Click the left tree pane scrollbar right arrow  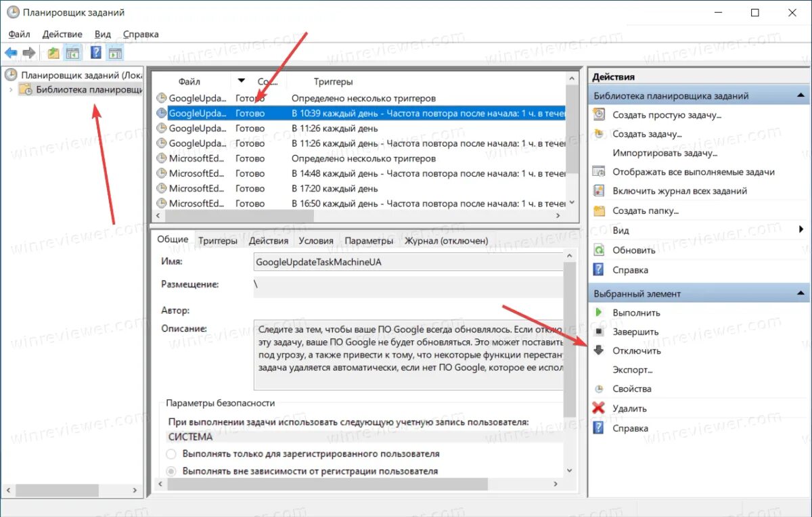coord(135,490)
